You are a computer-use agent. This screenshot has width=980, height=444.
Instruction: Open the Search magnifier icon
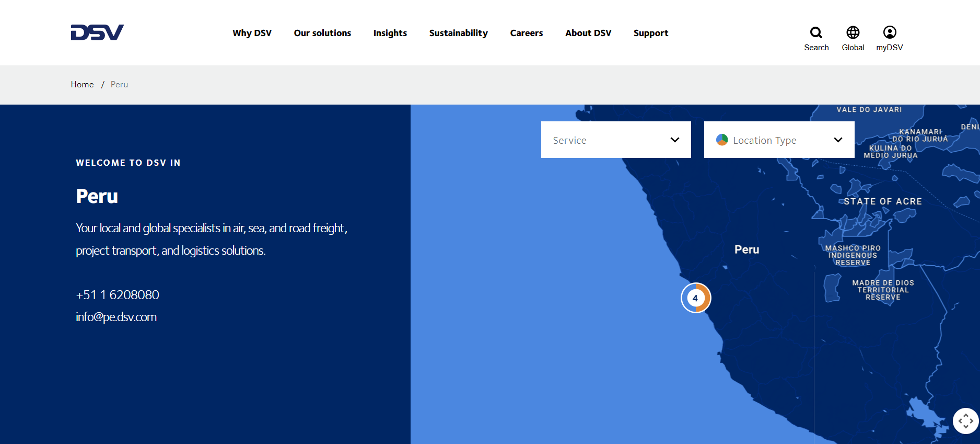pos(816,32)
